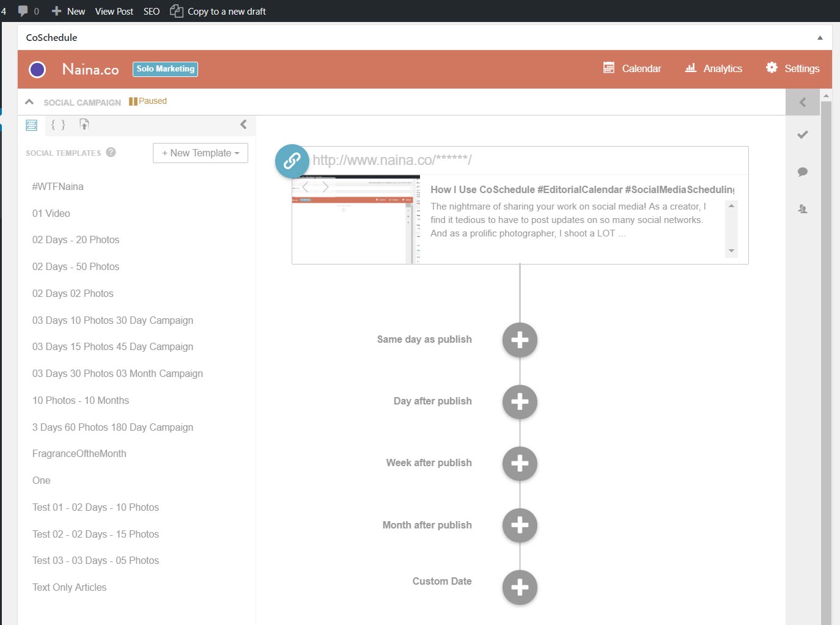This screenshot has height=625, width=840.
Task: Open the Analytics section
Action: (x=713, y=68)
